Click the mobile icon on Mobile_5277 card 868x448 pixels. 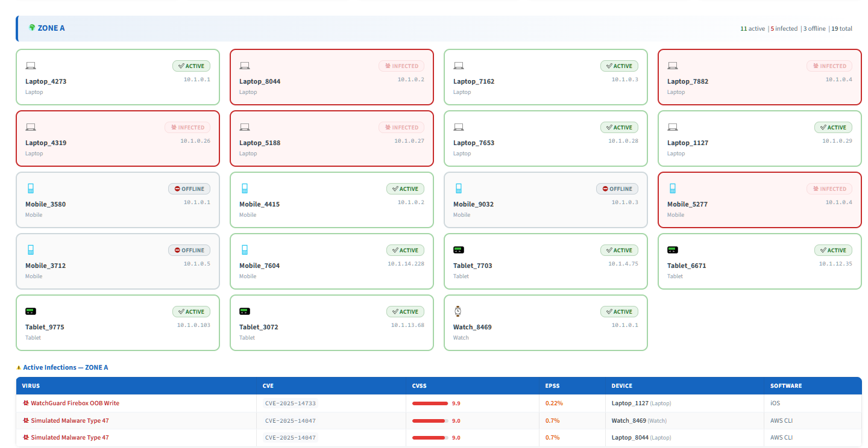point(673,188)
